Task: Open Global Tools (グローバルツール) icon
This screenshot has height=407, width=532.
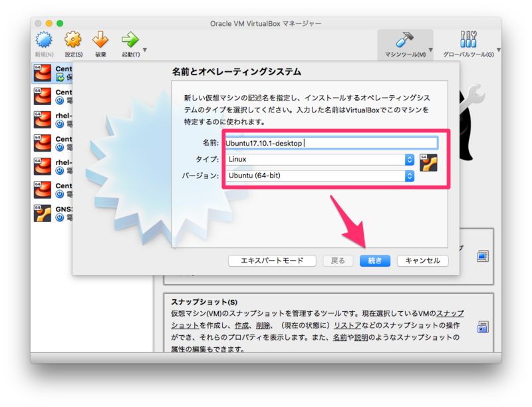Action: (468, 39)
